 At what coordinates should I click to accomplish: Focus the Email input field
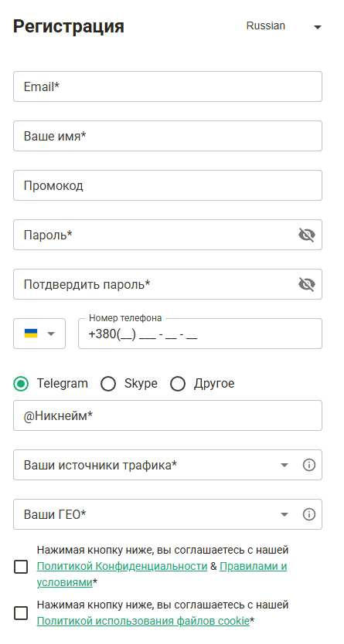(168, 86)
